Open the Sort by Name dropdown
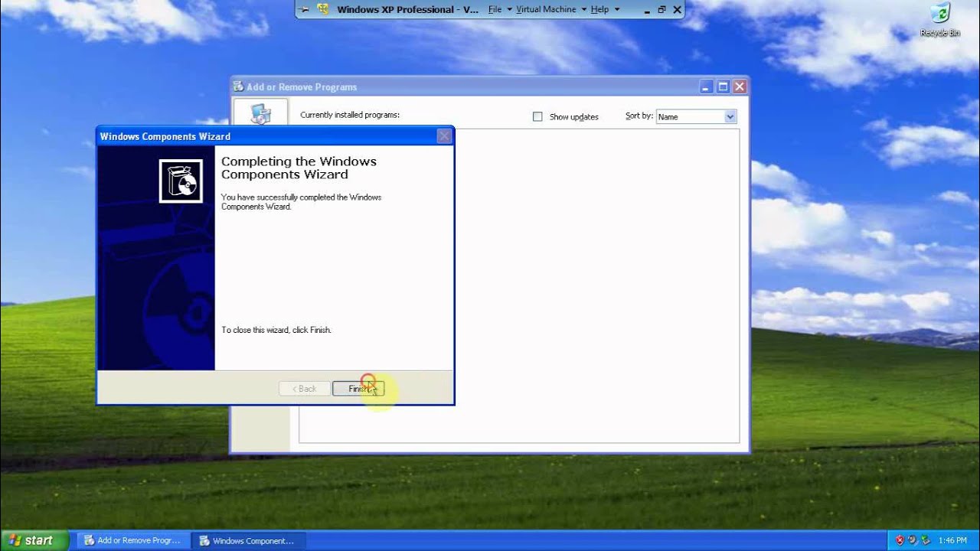This screenshot has width=980, height=551. pos(730,116)
